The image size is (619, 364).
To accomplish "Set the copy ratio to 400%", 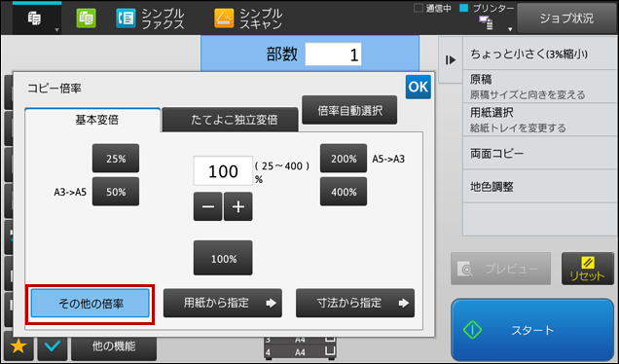I will tap(344, 192).
